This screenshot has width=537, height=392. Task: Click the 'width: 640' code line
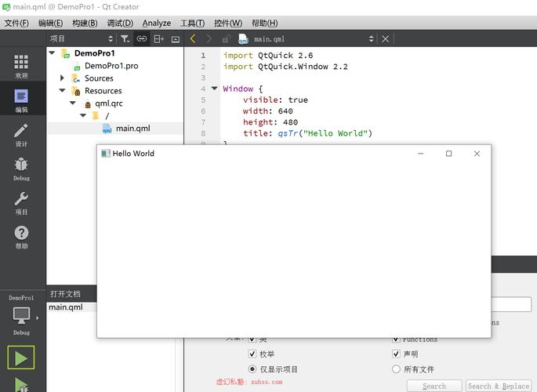[268, 111]
